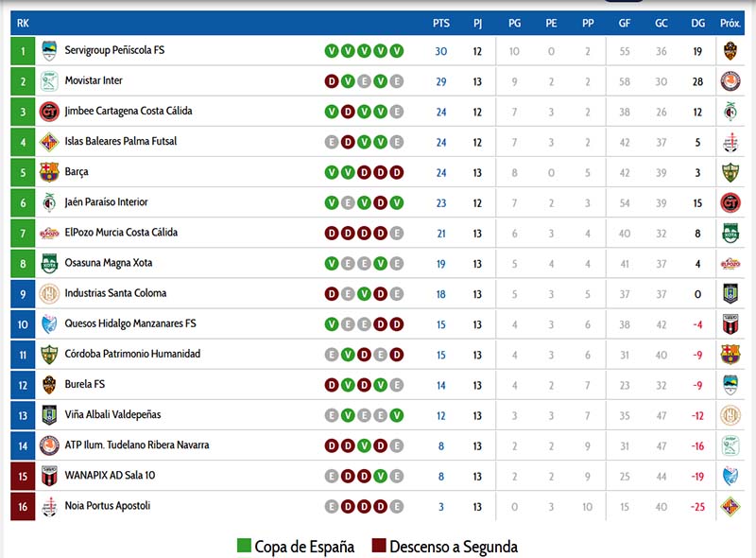The image size is (756, 558).
Task: Sort table by DG column header
Action: click(697, 23)
